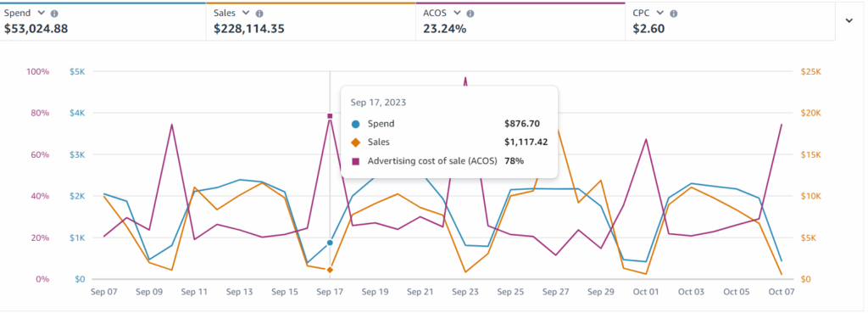Click the blue Spend data point at Sep 17
The height and width of the screenshot is (313, 868).
[x=330, y=243]
